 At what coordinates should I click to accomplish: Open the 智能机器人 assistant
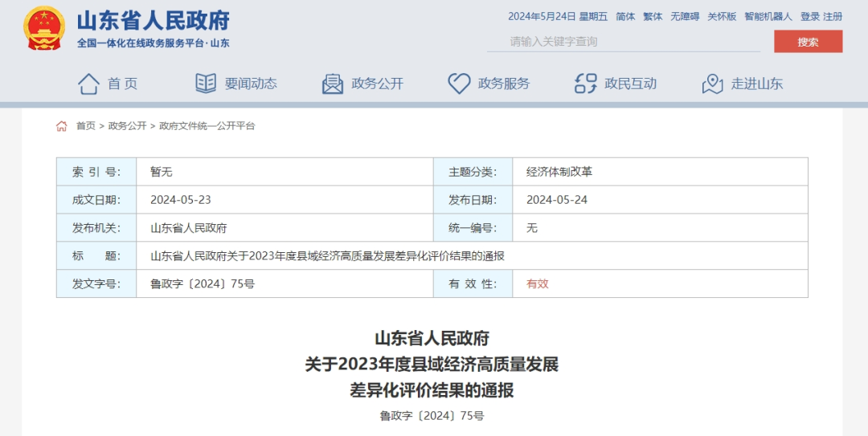click(768, 17)
